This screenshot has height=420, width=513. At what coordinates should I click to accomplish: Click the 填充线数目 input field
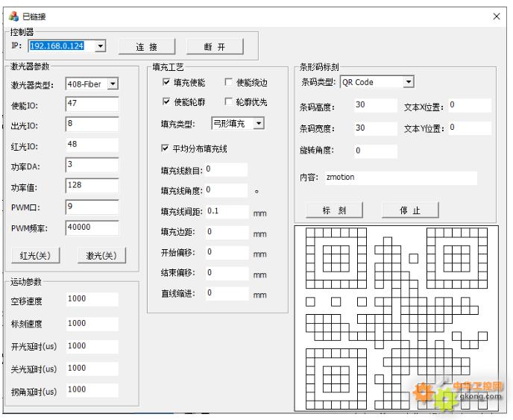pyautogui.click(x=226, y=169)
